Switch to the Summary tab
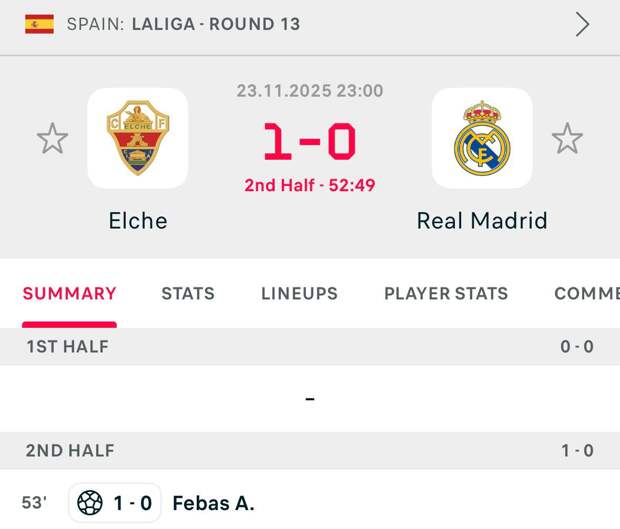 click(70, 293)
